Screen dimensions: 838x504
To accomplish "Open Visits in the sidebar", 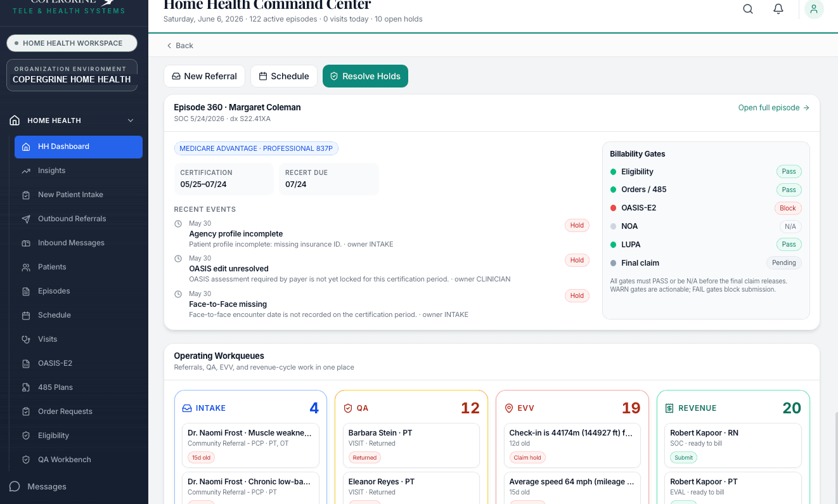I will point(79,339).
